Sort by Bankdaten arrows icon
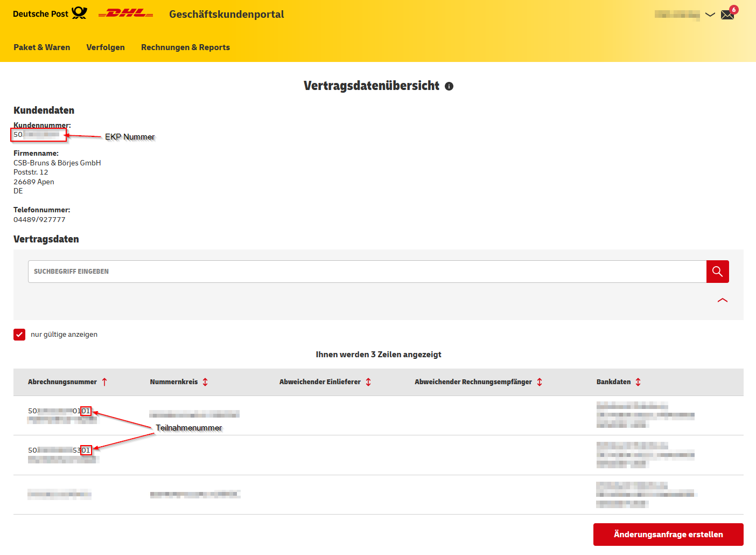 tap(638, 382)
